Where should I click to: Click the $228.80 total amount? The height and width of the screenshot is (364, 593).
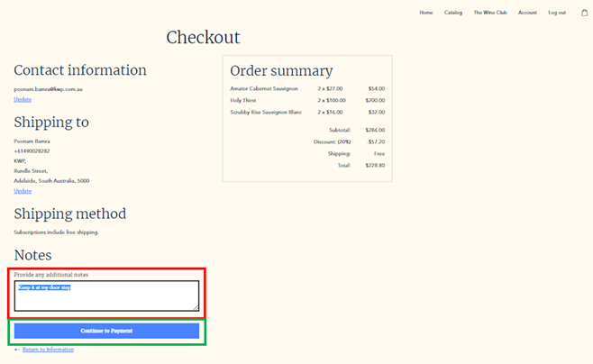tap(375, 165)
